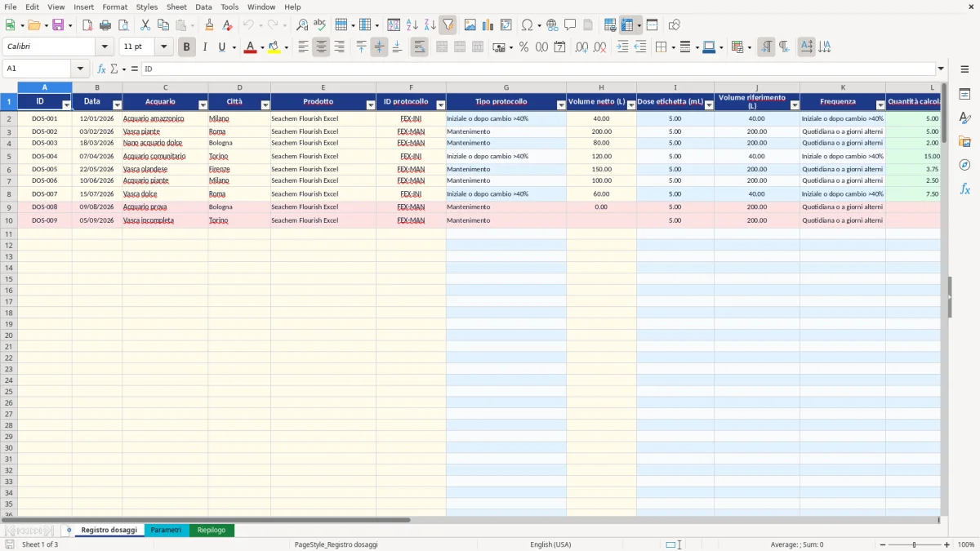Export the spreadsheet directly as PDF

[x=87, y=25]
